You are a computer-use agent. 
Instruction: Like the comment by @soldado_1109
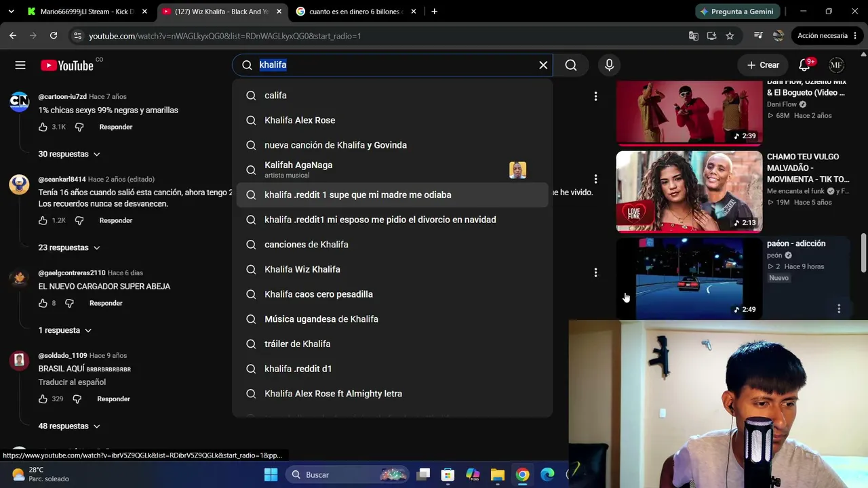click(x=43, y=399)
